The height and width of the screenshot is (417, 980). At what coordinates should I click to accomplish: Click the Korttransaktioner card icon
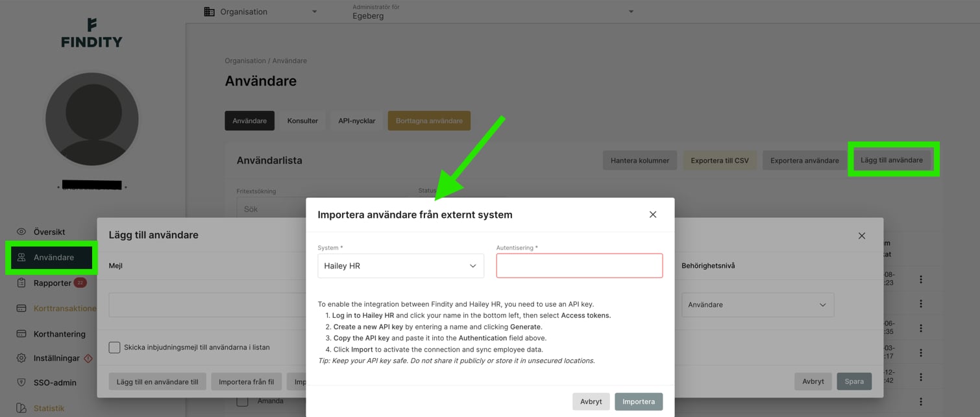[21, 308]
